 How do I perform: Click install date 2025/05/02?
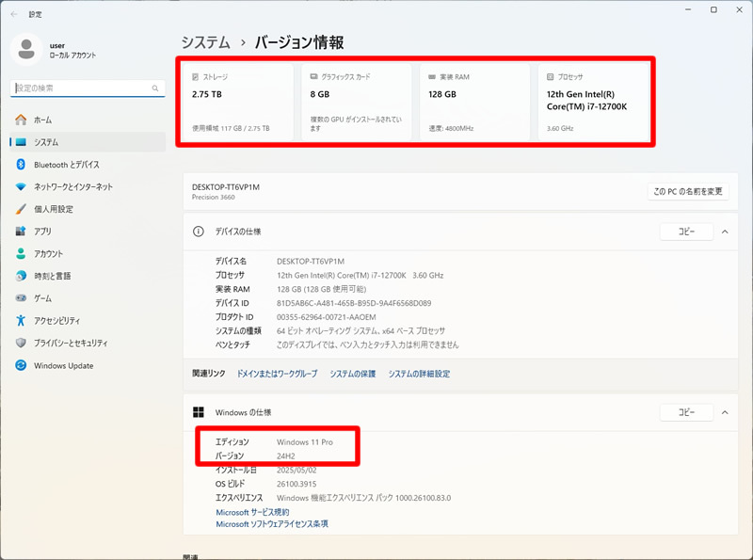[x=296, y=470]
